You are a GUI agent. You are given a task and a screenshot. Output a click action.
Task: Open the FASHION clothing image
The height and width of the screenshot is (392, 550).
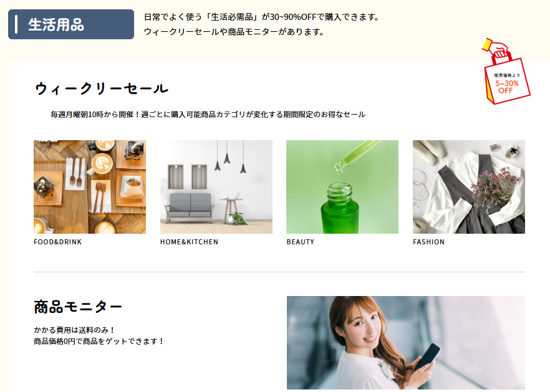tap(469, 187)
